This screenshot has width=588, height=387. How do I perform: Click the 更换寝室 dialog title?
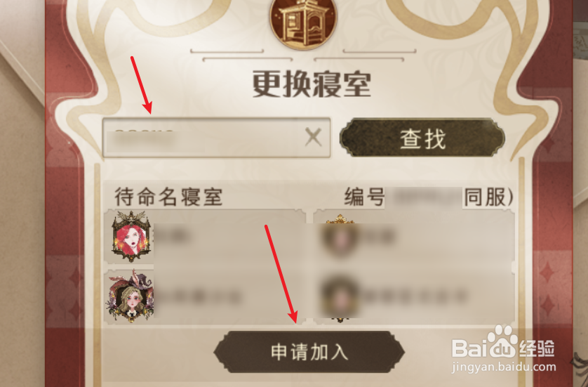(312, 84)
